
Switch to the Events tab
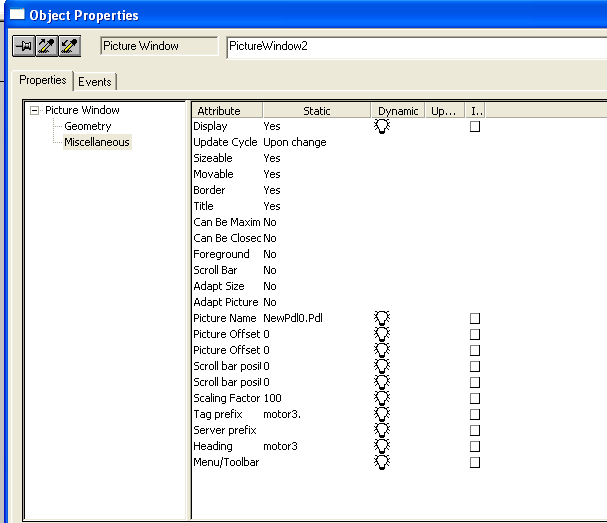(x=95, y=81)
